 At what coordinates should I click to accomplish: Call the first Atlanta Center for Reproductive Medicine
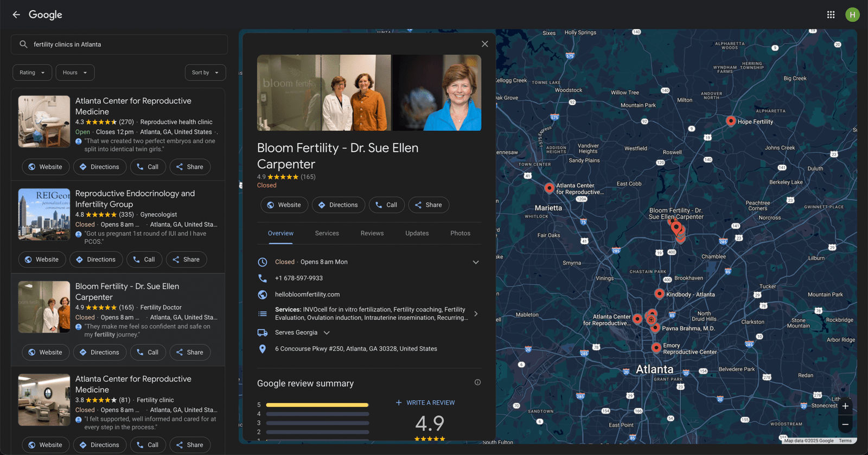point(148,167)
